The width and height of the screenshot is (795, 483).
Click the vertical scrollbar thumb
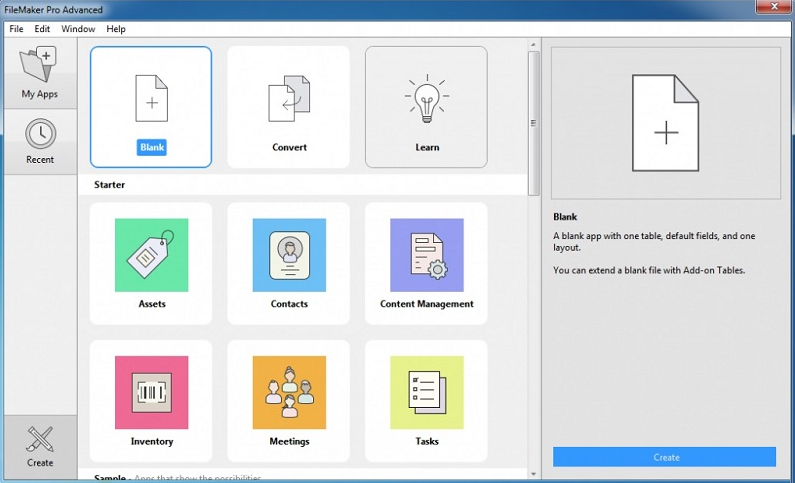coord(533,123)
